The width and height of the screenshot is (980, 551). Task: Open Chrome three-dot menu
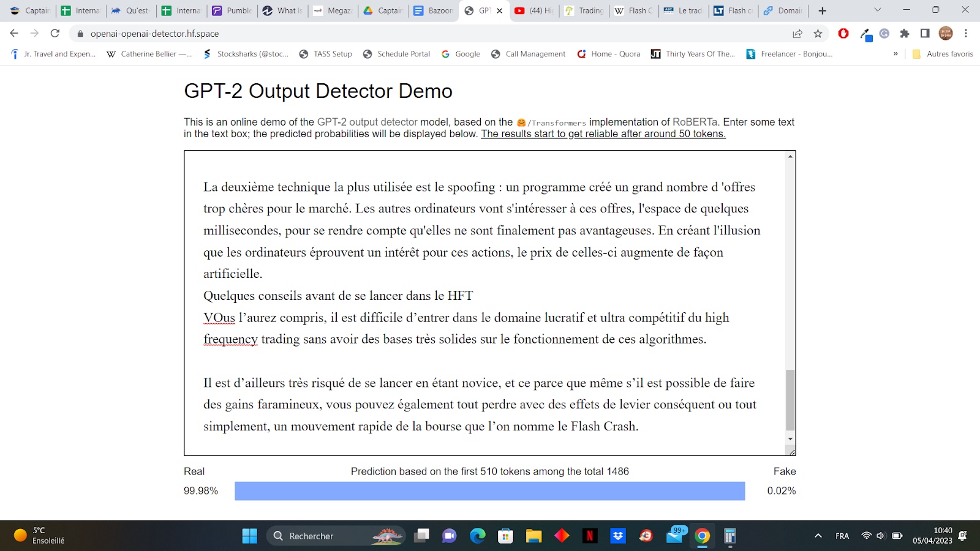pos(966,34)
